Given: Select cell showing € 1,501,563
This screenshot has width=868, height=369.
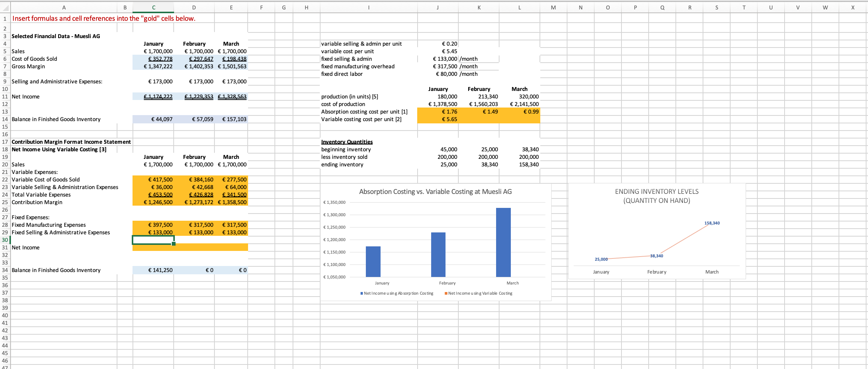Looking at the screenshot, I should coord(231,66).
